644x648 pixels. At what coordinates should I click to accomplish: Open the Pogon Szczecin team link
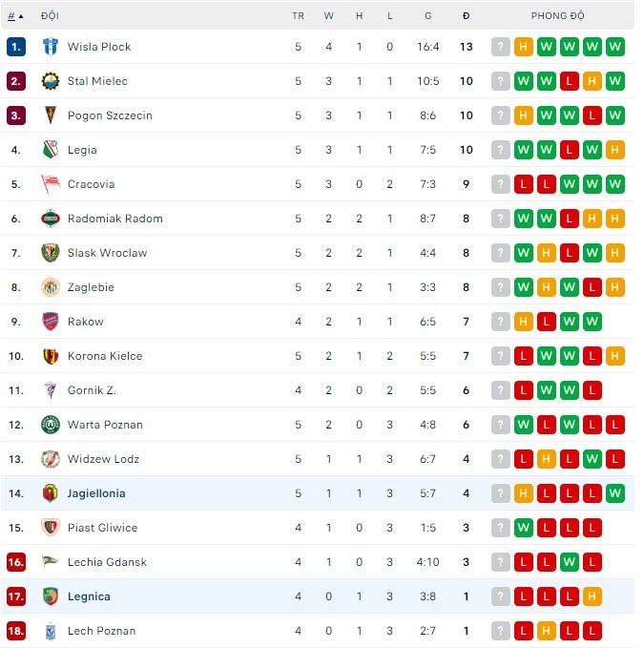110,115
